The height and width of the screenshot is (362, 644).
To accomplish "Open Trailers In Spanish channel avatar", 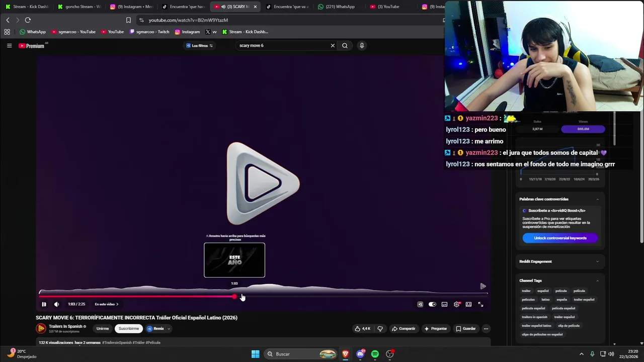I will click(41, 329).
